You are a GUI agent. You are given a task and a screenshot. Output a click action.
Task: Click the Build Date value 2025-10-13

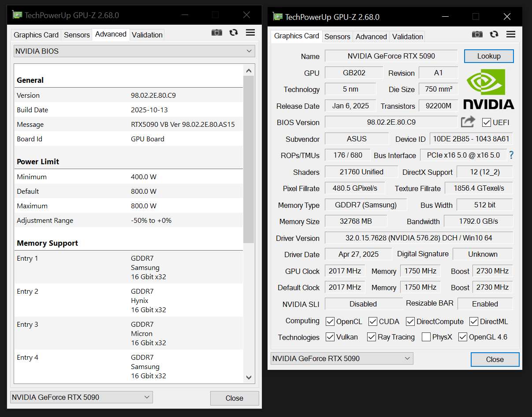click(149, 110)
